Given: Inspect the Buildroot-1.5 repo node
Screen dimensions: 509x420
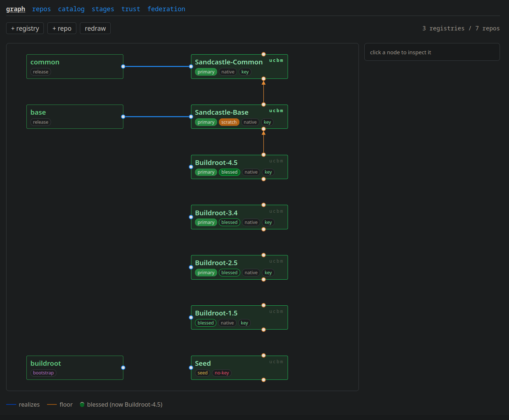Looking at the screenshot, I should tap(239, 318).
